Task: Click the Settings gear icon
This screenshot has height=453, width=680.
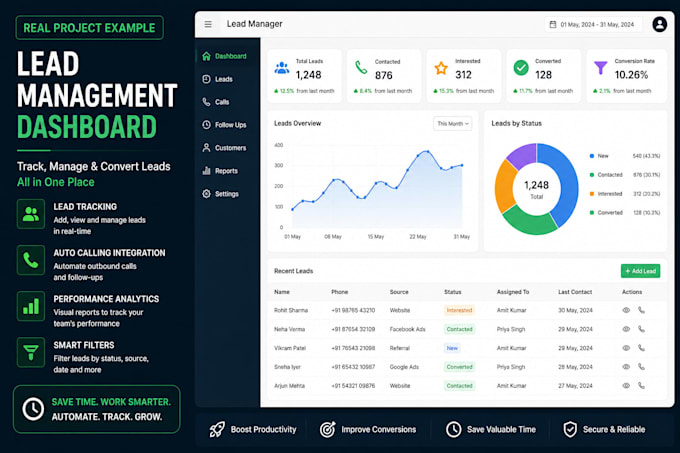Action: click(x=206, y=194)
